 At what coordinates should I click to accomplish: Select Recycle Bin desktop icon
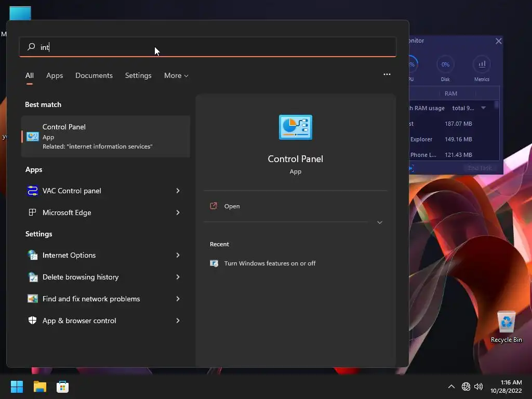[x=506, y=326]
